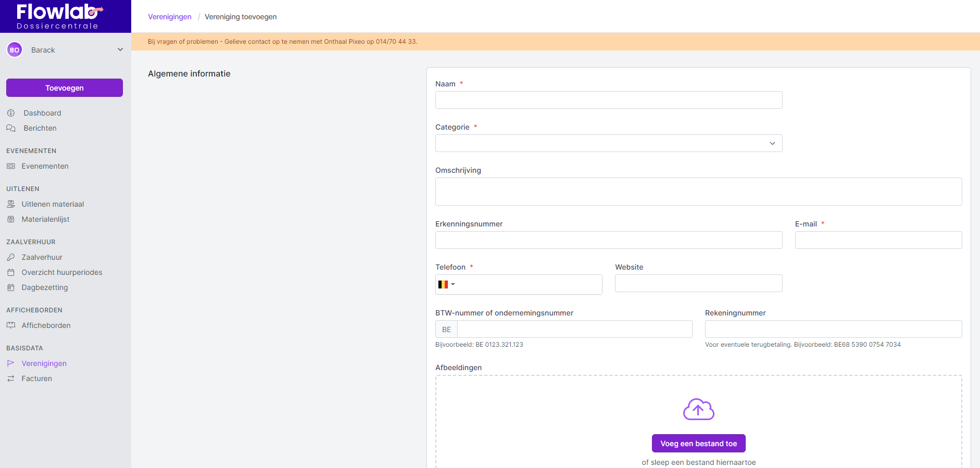Viewport: 980px width, 468px height.
Task: Click the Zaalverhuur key icon
Action: click(x=11, y=257)
